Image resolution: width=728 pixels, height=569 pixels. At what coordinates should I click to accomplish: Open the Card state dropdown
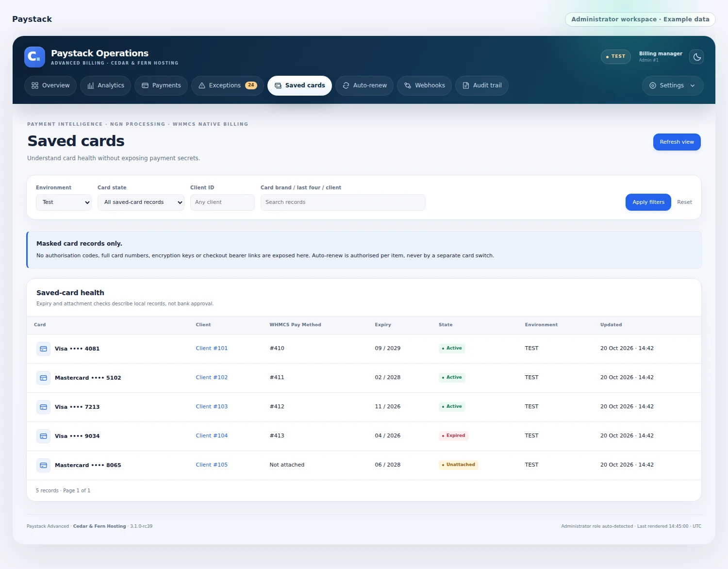[x=141, y=202]
